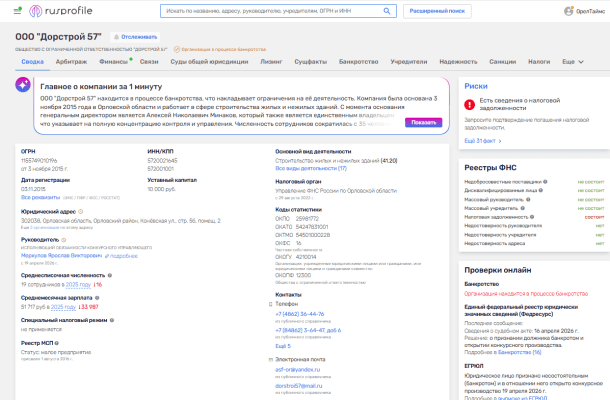Expand the Ещё 31 факт risks list
Image resolution: width=610 pixels, height=400 pixels.
480,141
